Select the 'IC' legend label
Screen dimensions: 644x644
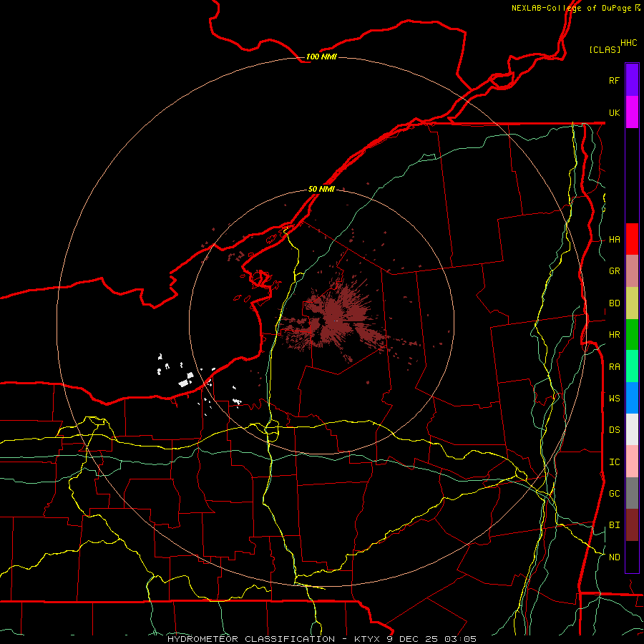tap(614, 462)
